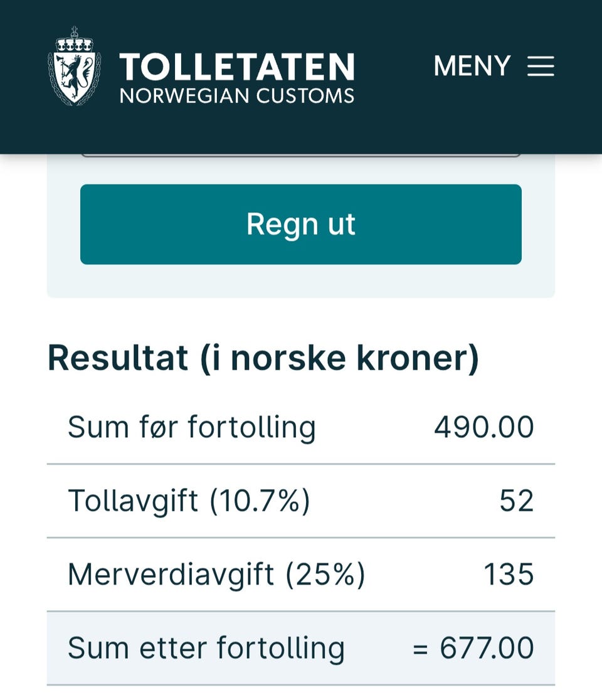Image resolution: width=602 pixels, height=700 pixels.
Task: Click the Regn ut button
Action: (x=301, y=224)
